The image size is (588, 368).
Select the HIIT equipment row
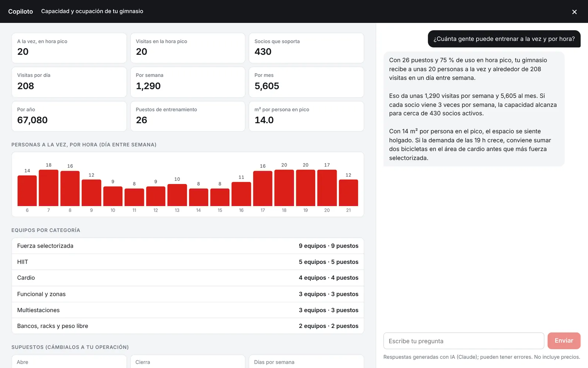coord(188,262)
